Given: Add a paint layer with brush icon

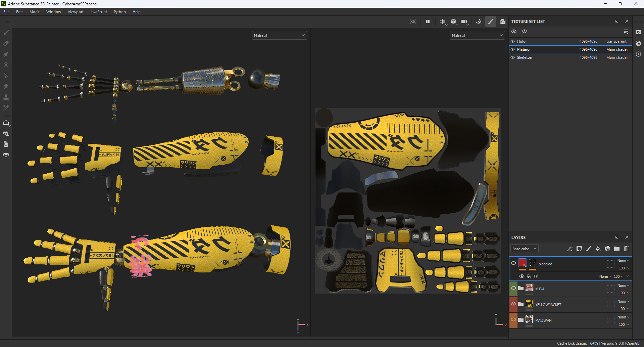Looking at the screenshot, I should [589, 249].
